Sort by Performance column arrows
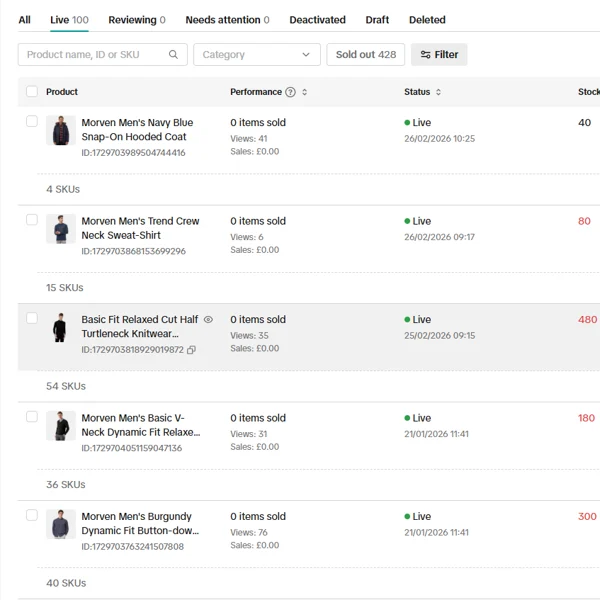The width and height of the screenshot is (600, 600). (305, 92)
